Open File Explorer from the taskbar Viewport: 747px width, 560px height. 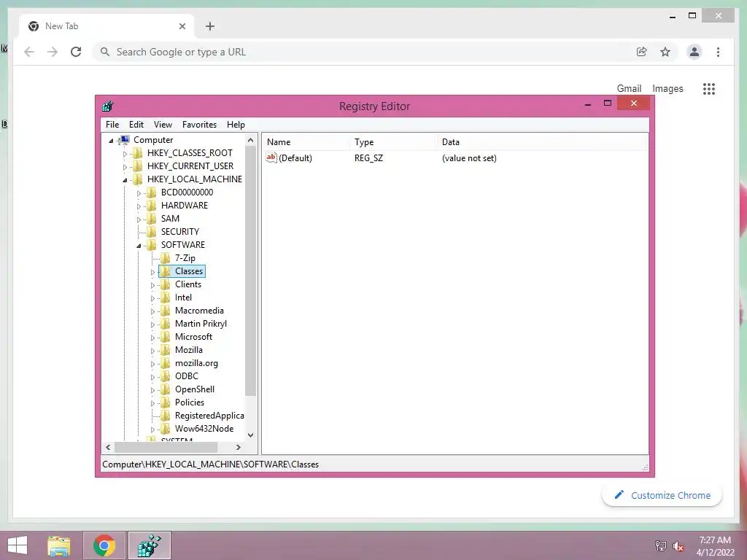(x=58, y=545)
